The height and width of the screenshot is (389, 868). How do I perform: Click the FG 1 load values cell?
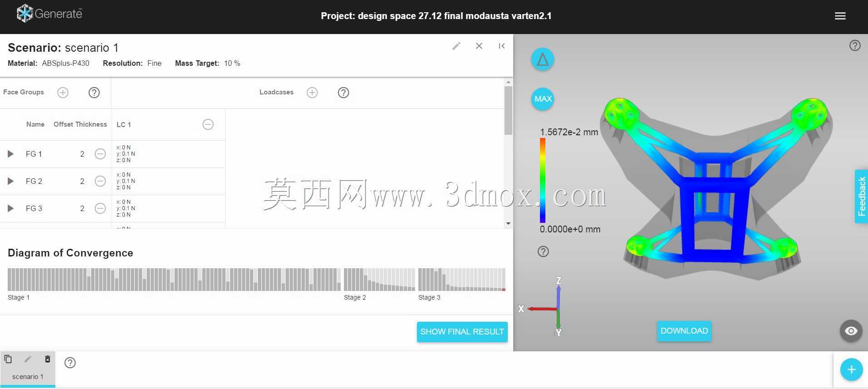coord(168,154)
